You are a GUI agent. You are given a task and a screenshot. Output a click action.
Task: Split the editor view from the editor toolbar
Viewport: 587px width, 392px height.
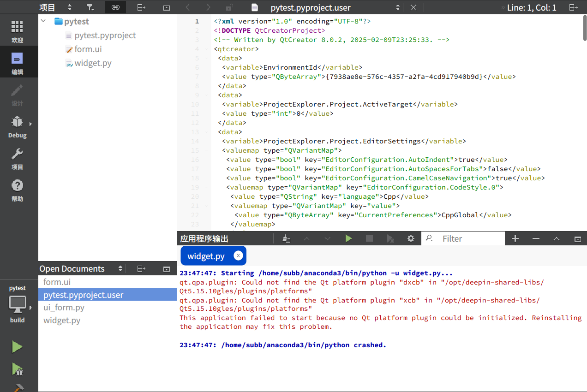tap(573, 7)
